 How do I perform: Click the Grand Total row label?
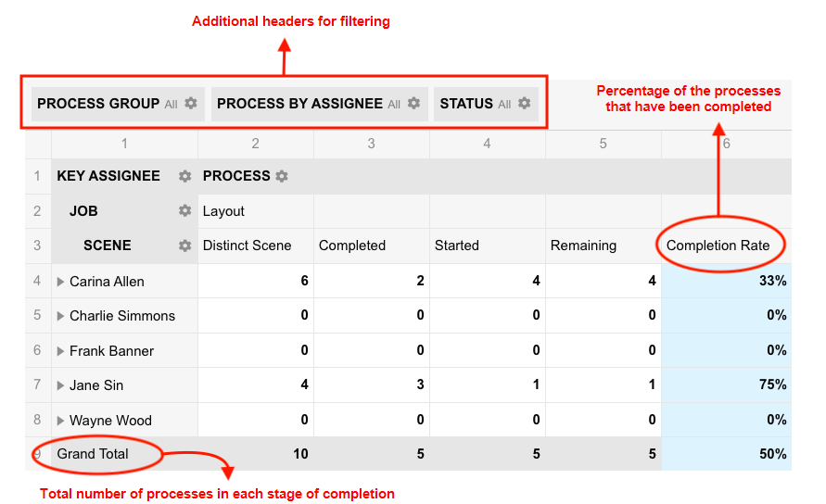pos(93,454)
